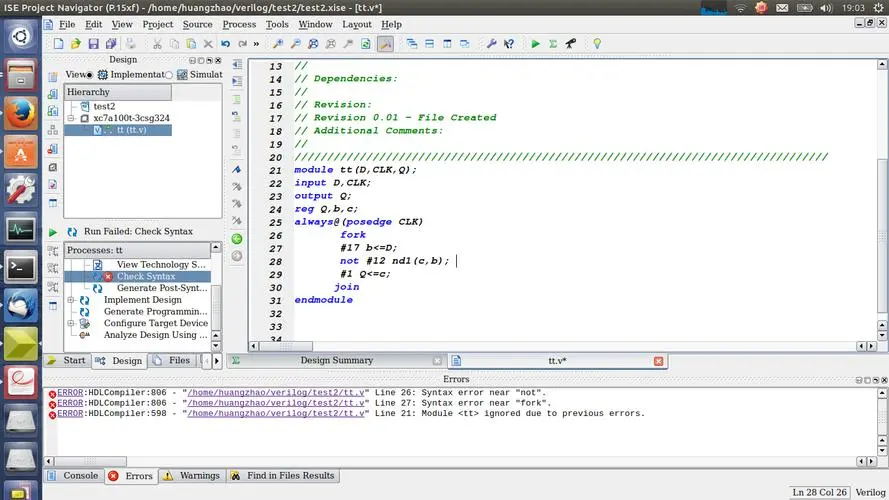Viewport: 889px width, 500px height.
Task: Click green run arrow beside Run Failed
Action: click(53, 231)
